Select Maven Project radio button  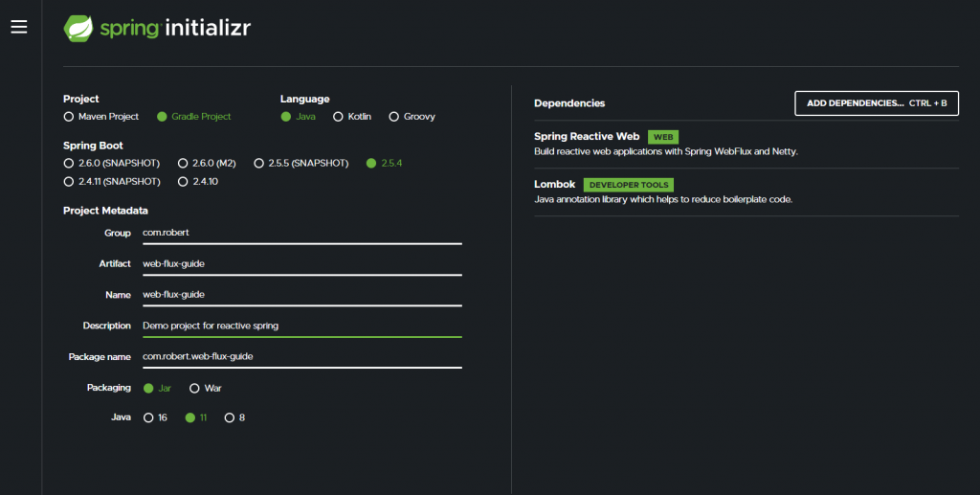(100, 117)
